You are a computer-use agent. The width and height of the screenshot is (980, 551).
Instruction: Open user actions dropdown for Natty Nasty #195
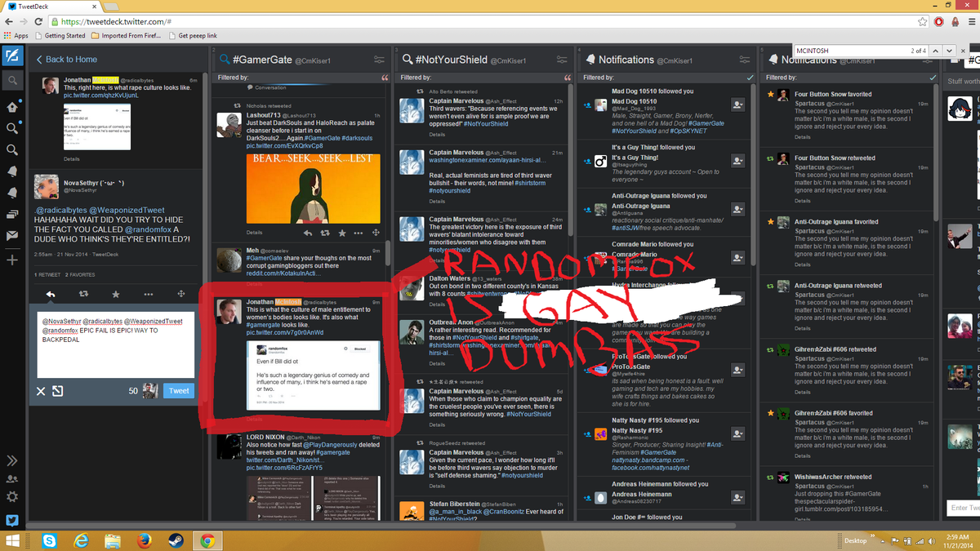pyautogui.click(x=737, y=433)
